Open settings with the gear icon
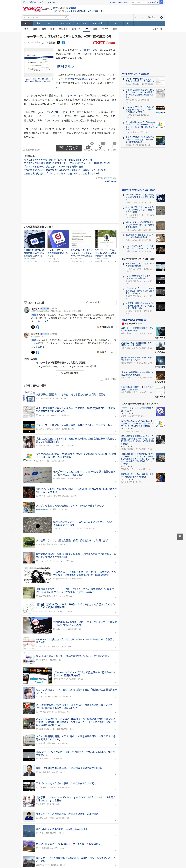This screenshot has height=868, width=186. click(161, 18)
